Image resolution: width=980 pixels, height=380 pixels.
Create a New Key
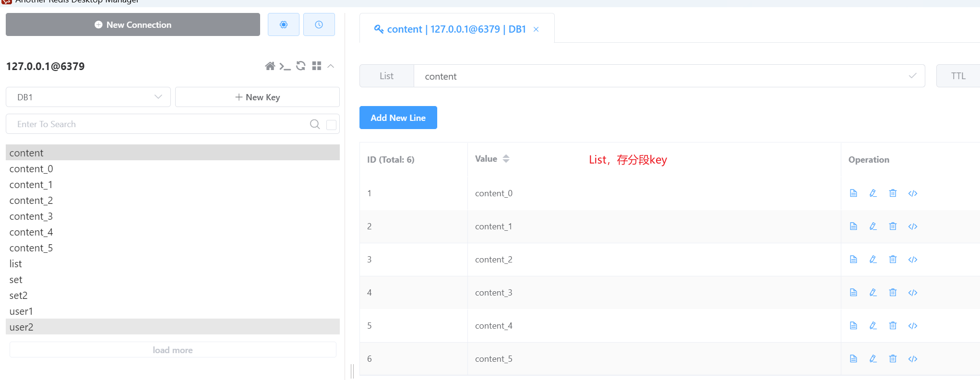click(257, 97)
